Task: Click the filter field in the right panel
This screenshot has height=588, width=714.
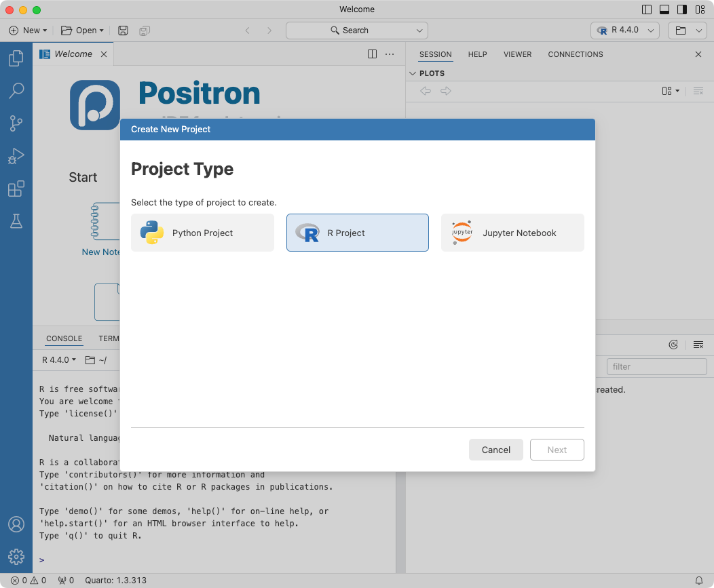Action: click(656, 366)
